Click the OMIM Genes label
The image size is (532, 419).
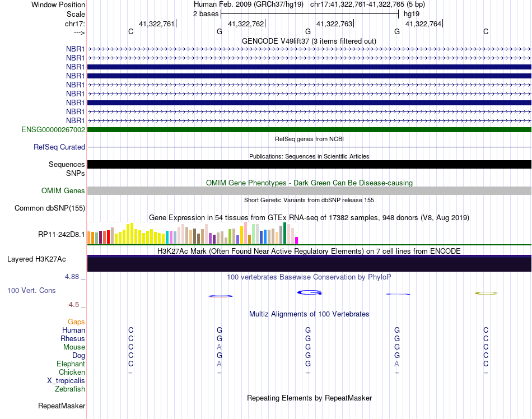[x=63, y=190]
